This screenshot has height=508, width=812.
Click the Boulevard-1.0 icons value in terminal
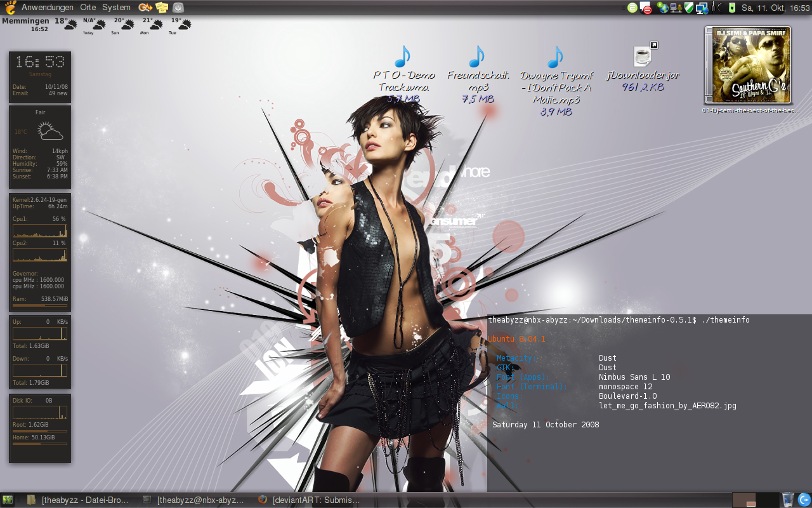point(628,396)
